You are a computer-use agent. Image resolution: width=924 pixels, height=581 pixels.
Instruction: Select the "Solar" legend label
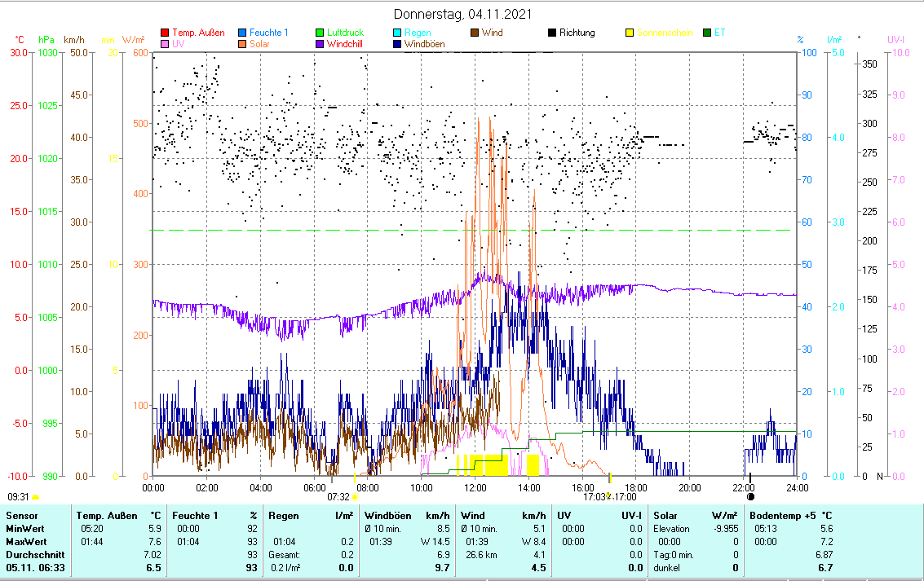point(259,43)
